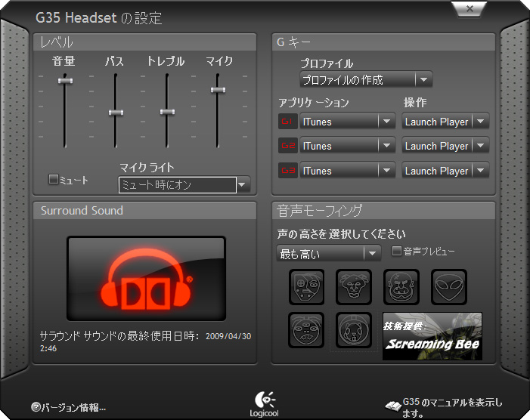This screenshot has width=530, height=420.
Task: Click the Logicool logo
Action: click(x=265, y=404)
